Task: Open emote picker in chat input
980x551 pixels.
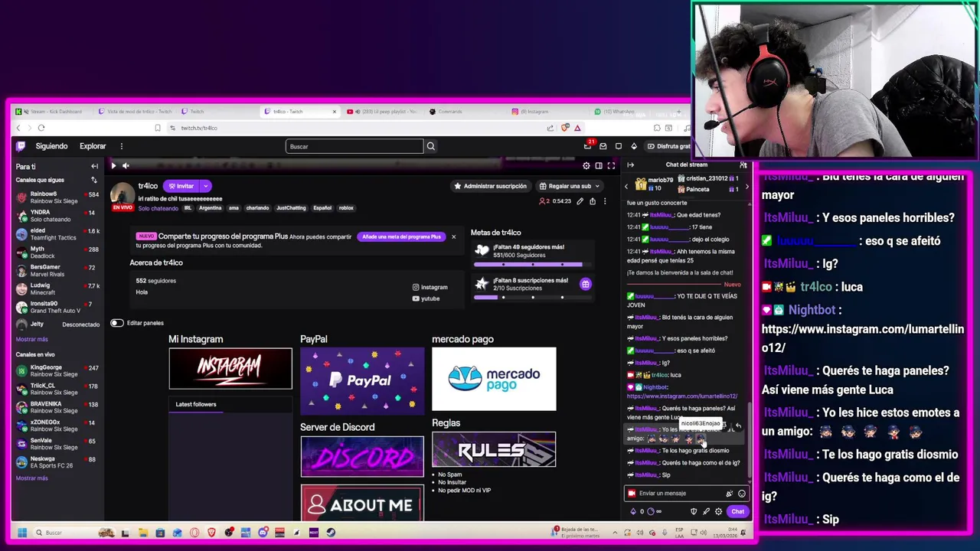Action: click(741, 494)
